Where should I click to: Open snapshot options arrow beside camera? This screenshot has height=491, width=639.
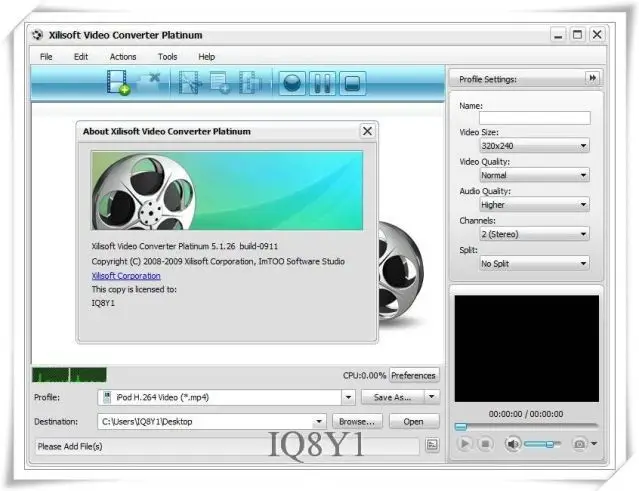[x=594, y=443]
